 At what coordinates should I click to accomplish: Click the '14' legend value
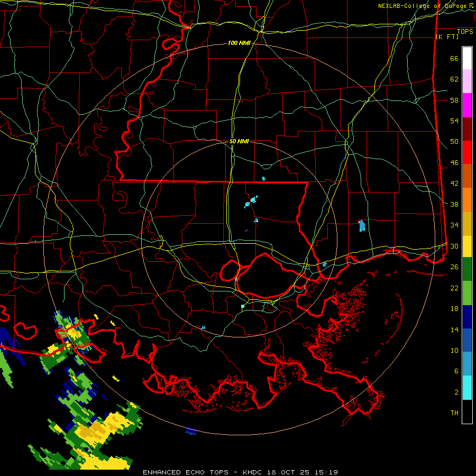point(454,329)
